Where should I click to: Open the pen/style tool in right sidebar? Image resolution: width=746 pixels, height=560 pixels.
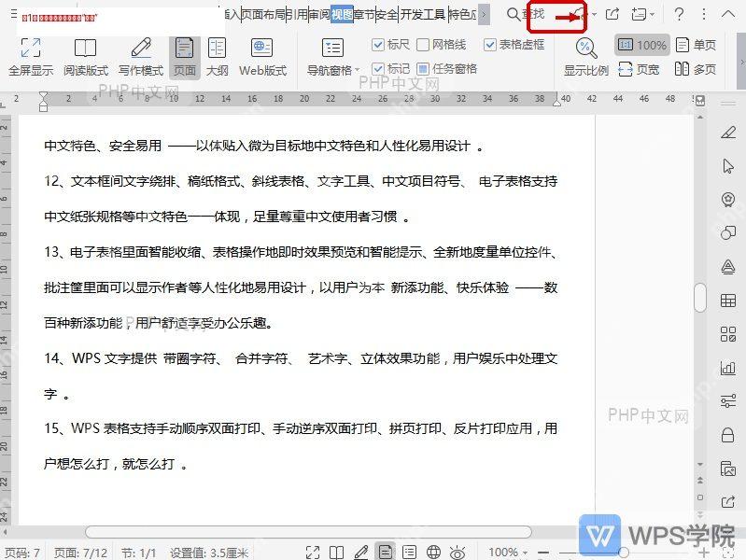(x=728, y=133)
